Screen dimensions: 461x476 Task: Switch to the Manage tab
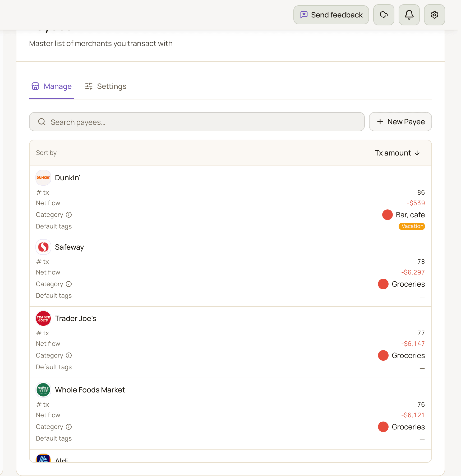point(52,86)
